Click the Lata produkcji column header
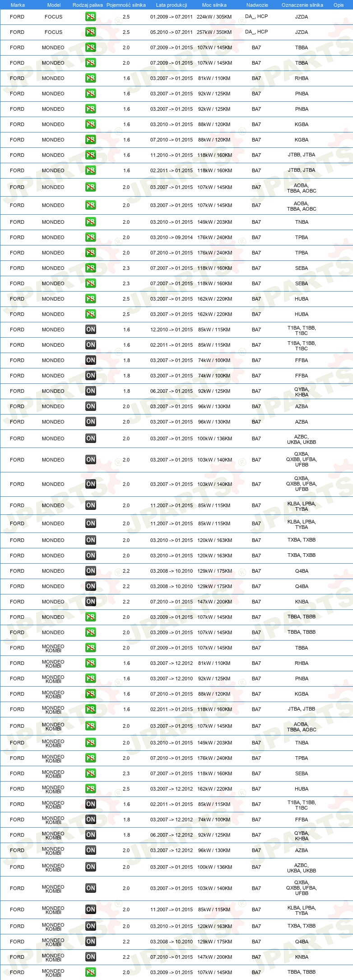 (172, 5)
